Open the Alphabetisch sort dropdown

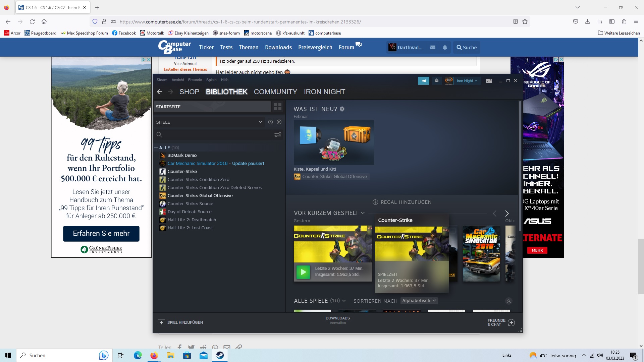tap(419, 301)
